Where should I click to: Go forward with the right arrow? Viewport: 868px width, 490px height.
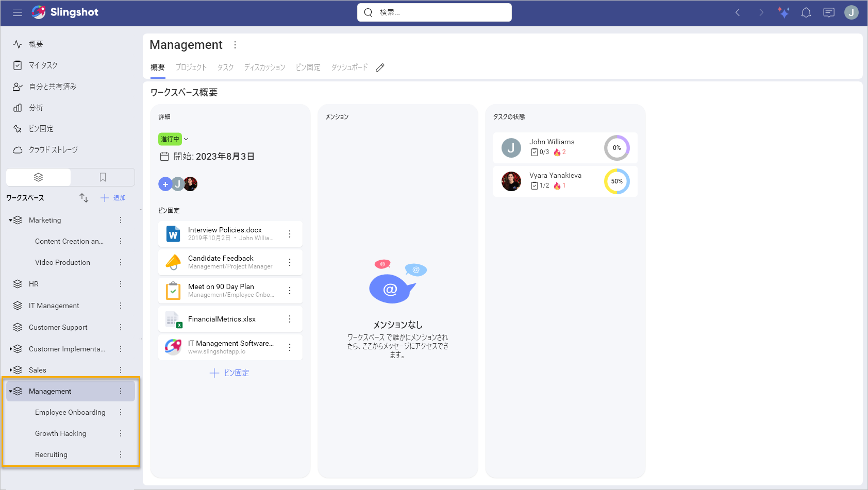click(761, 12)
